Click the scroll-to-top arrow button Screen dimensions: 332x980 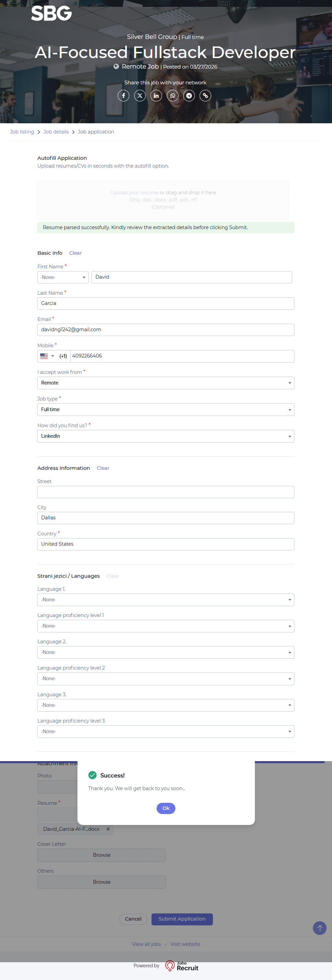pyautogui.click(x=319, y=927)
